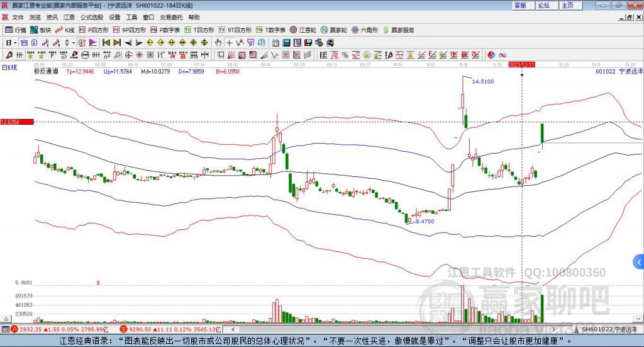Open the 浏览 menu
This screenshot has width=644, height=347.
tap(35, 17)
